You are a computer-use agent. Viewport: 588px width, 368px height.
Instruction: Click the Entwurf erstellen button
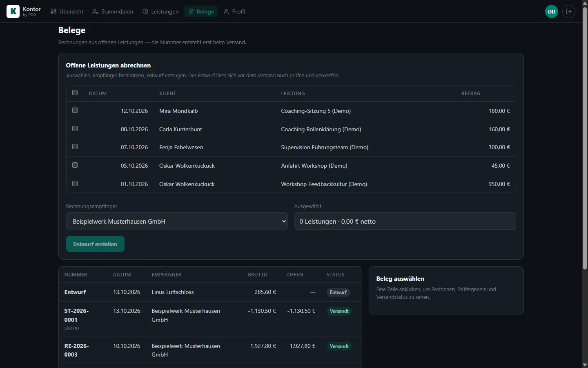coord(95,244)
